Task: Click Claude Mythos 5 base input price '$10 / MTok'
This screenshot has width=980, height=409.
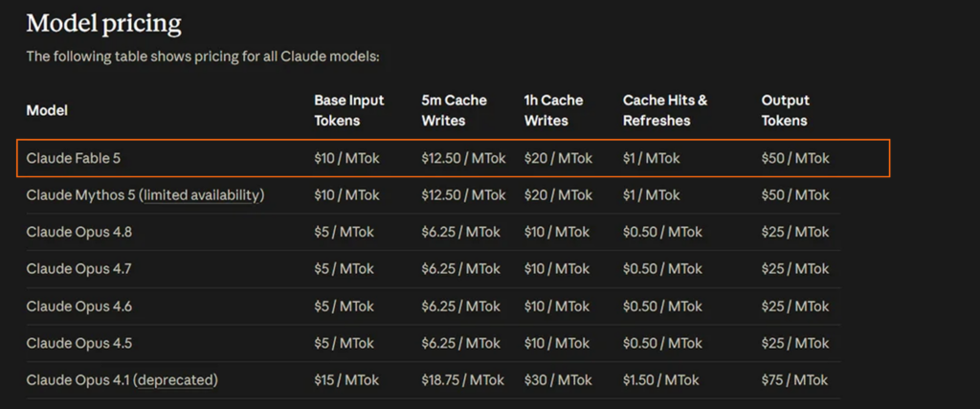Action: 346,195
